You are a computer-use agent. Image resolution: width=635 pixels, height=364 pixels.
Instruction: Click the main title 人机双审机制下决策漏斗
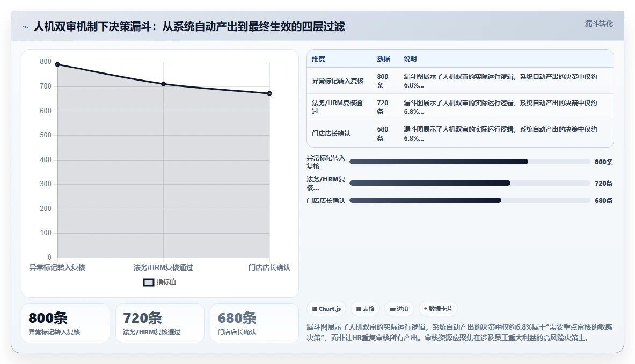pos(189,27)
